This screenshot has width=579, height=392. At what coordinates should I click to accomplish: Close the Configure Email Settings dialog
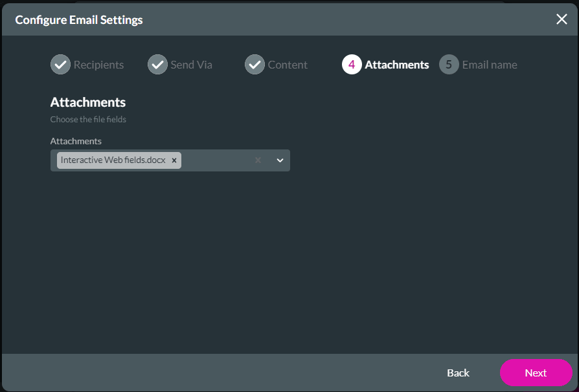[561, 19]
